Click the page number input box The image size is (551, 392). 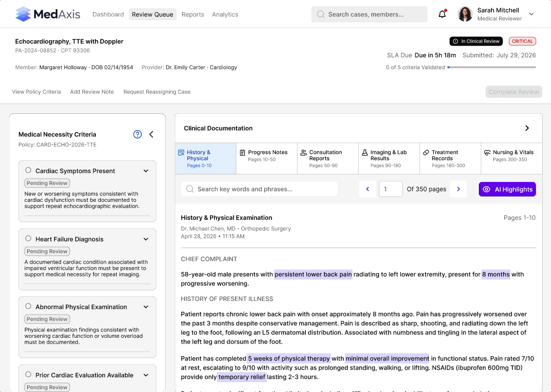click(x=391, y=189)
